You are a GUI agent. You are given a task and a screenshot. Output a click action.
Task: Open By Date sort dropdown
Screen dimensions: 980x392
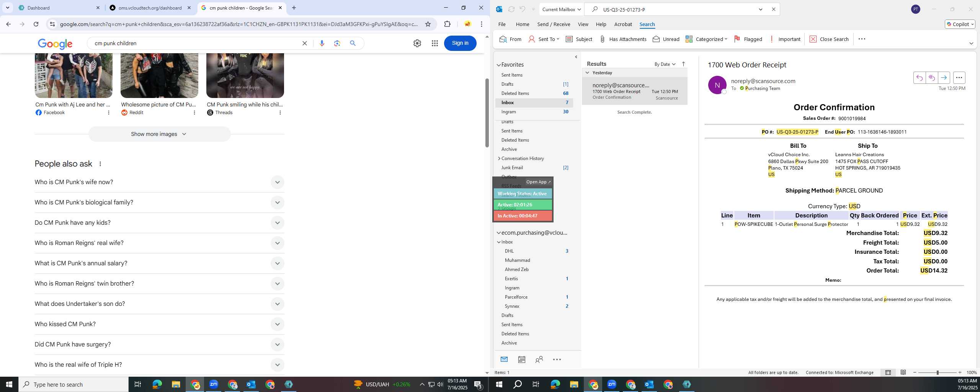click(x=665, y=64)
